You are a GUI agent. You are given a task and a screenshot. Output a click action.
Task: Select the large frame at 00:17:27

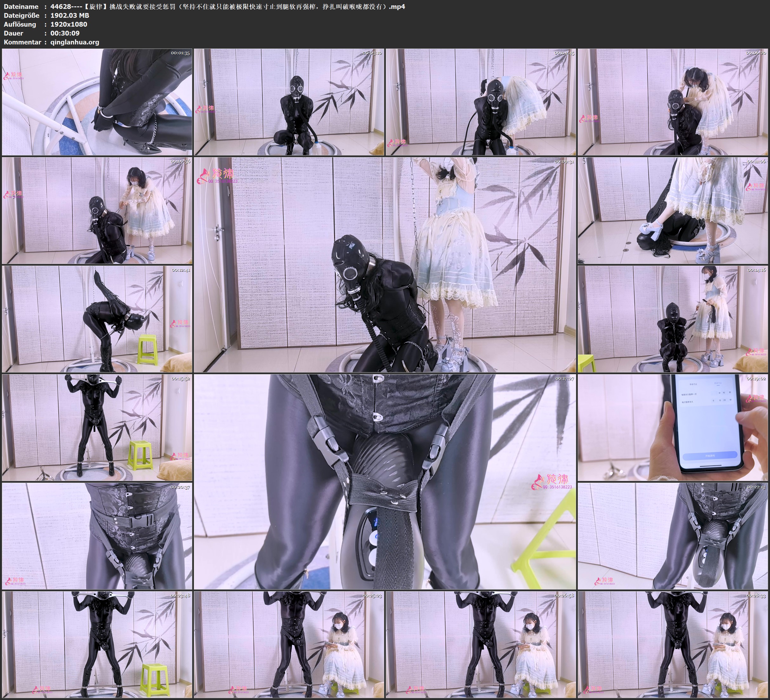pos(385,481)
